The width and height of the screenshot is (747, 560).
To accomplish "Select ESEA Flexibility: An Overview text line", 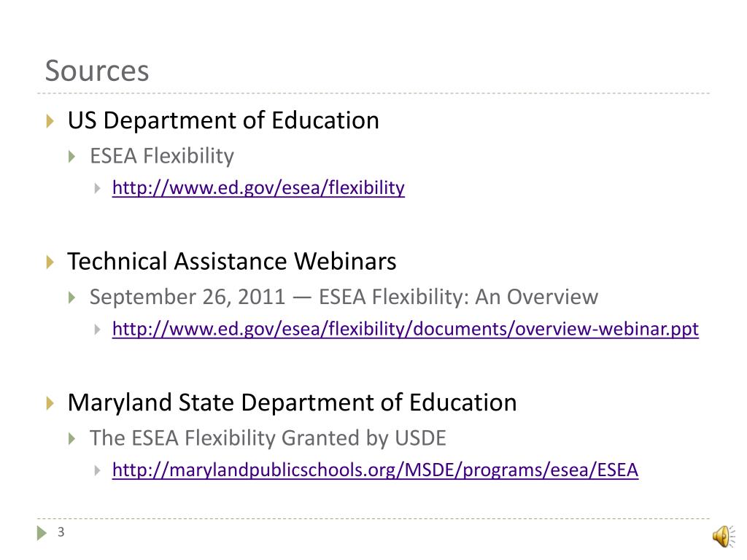I will coord(458,297).
